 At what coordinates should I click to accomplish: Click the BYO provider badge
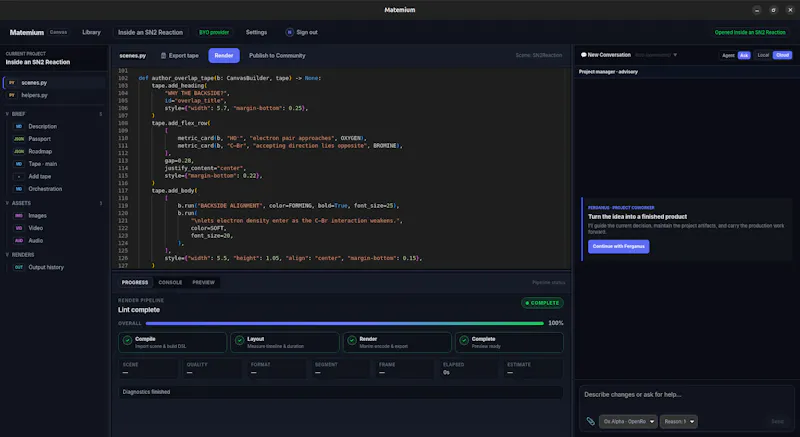coord(214,32)
